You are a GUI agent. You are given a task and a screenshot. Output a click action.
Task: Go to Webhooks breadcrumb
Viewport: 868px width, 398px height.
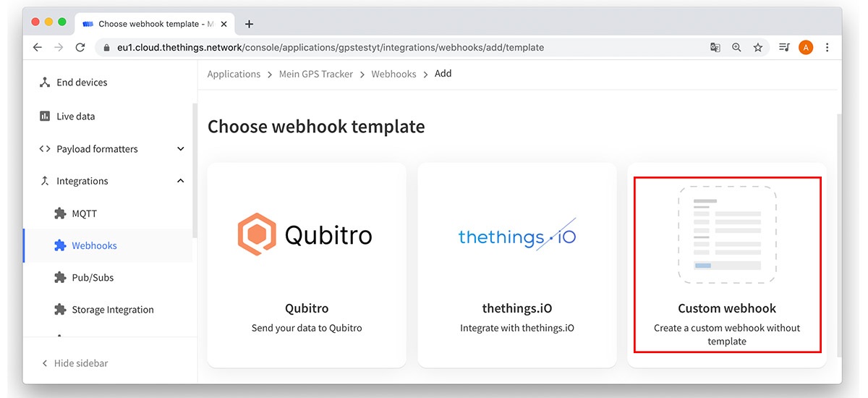[393, 74]
